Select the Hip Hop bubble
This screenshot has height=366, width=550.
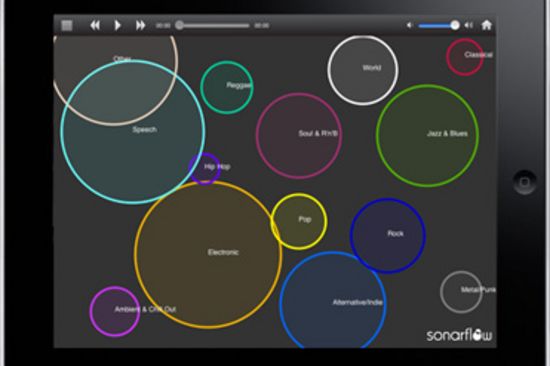(205, 168)
